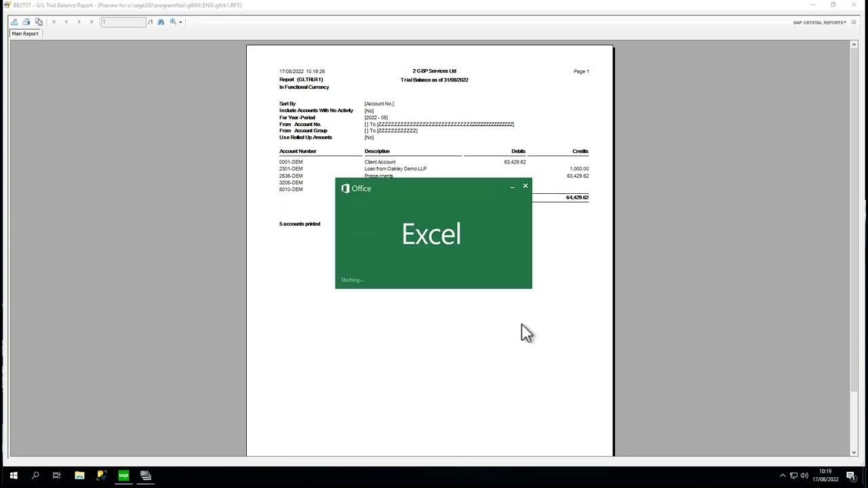Open File Explorer from taskbar

(x=79, y=476)
